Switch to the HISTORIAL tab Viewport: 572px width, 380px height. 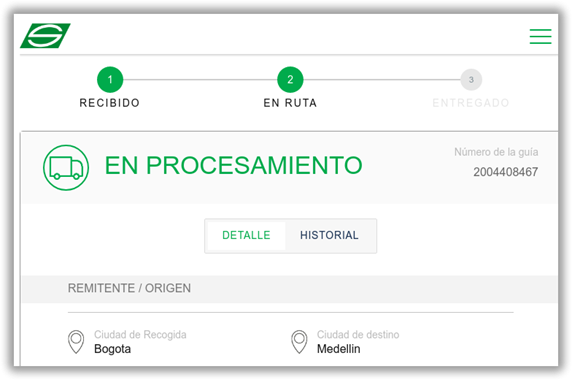pyautogui.click(x=329, y=235)
